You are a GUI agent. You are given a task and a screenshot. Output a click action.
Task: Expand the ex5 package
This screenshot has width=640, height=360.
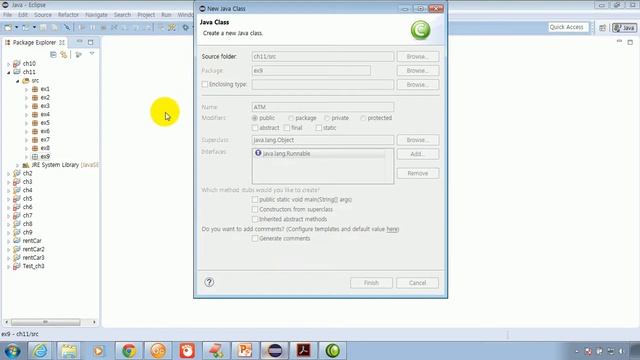[27, 123]
